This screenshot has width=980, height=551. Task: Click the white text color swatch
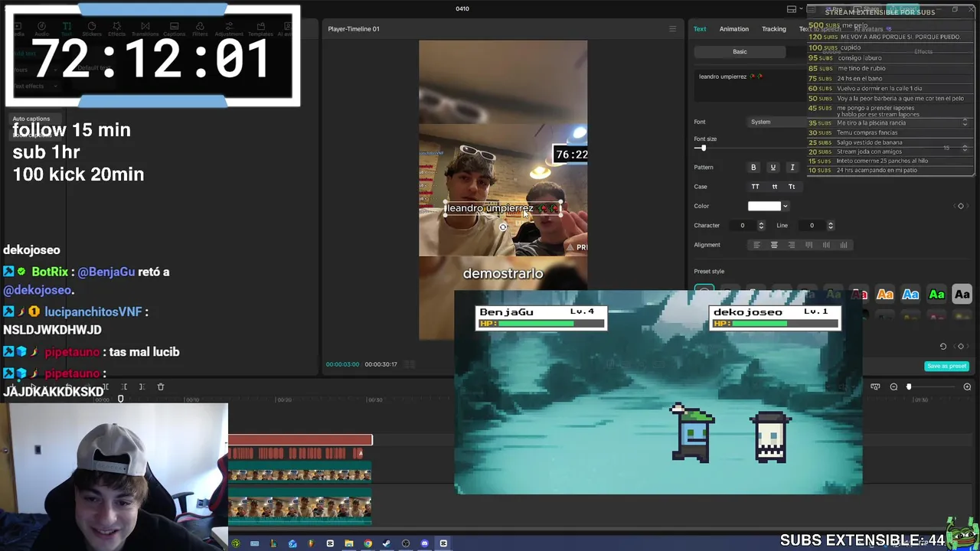click(x=764, y=206)
